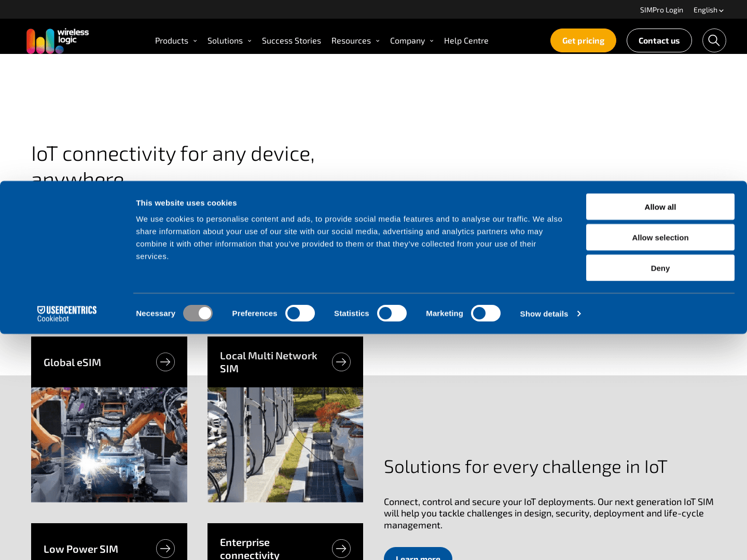This screenshot has height=560, width=747.
Task: Open the Global eSIM card title
Action: click(x=72, y=362)
